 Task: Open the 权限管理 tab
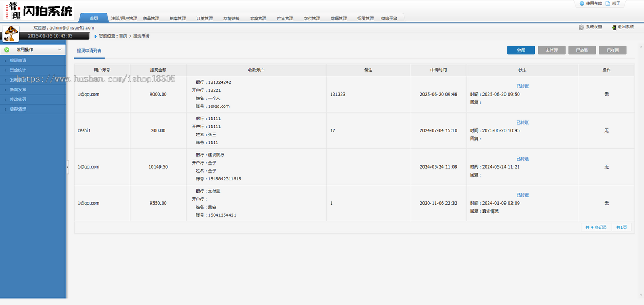tap(365, 18)
